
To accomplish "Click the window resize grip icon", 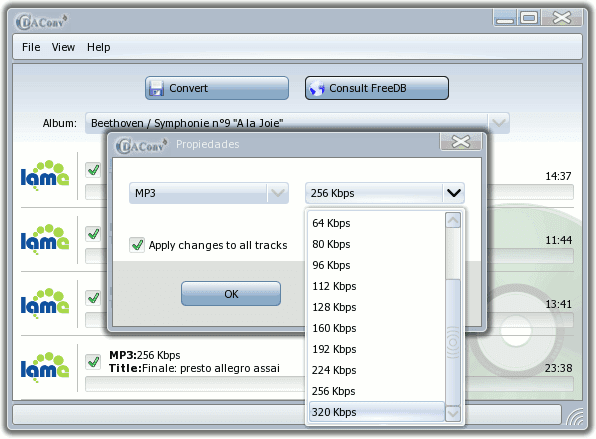I will click(574, 416).
